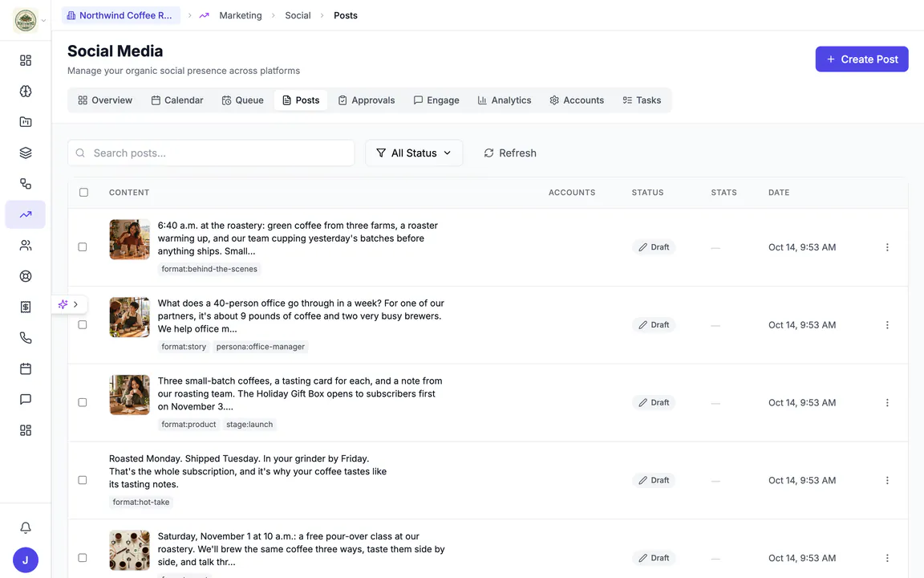Viewport: 924px width, 578px height.
Task: Open the workflow shapes icon in sidebar
Action: [26, 183]
